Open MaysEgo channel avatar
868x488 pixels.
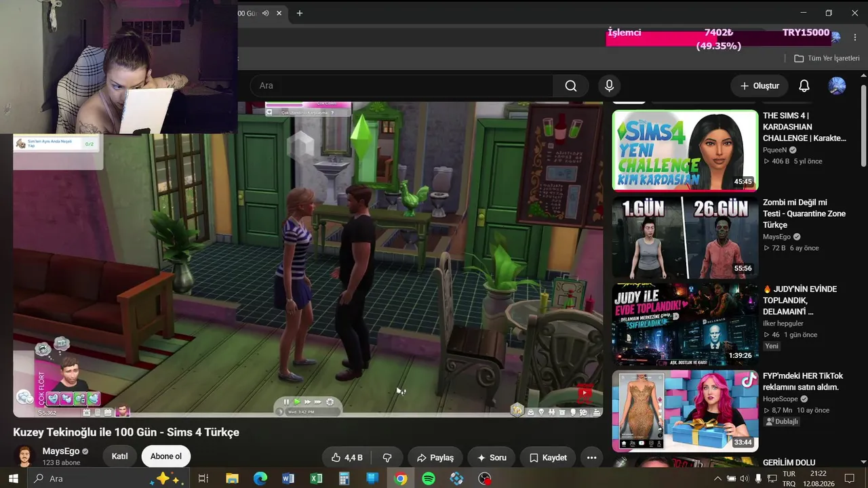24,456
